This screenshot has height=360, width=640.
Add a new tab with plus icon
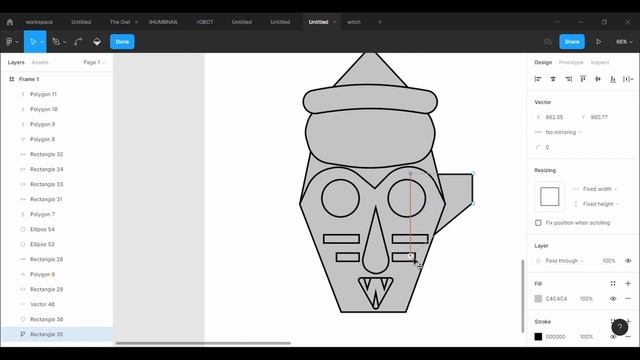coord(380,22)
